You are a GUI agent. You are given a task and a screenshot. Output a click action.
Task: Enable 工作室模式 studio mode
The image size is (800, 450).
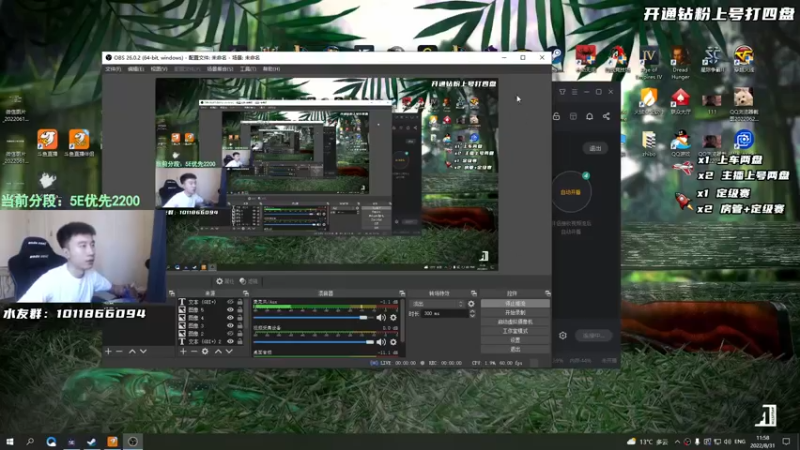[x=515, y=331]
